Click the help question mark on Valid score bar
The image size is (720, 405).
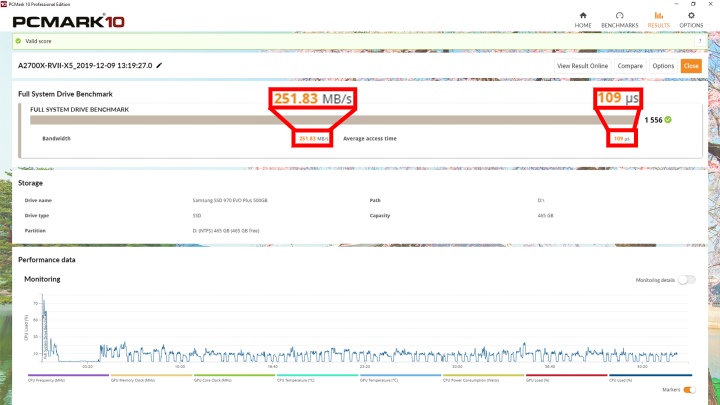click(x=700, y=41)
